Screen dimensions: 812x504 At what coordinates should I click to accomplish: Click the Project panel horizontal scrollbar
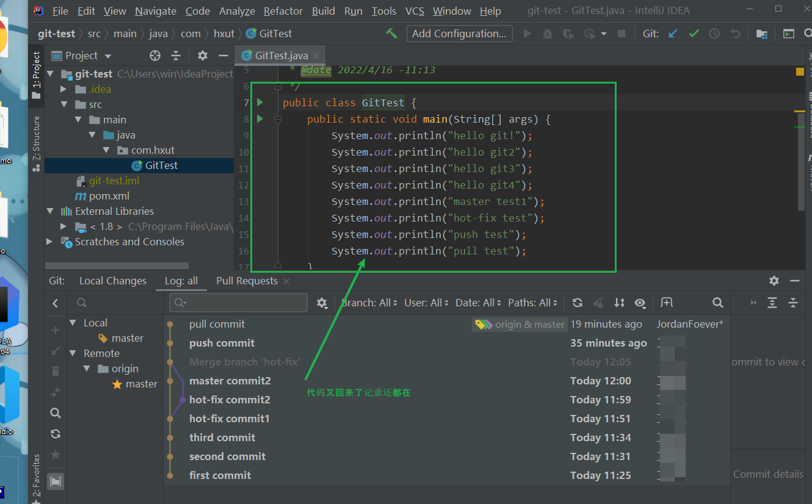click(x=117, y=266)
